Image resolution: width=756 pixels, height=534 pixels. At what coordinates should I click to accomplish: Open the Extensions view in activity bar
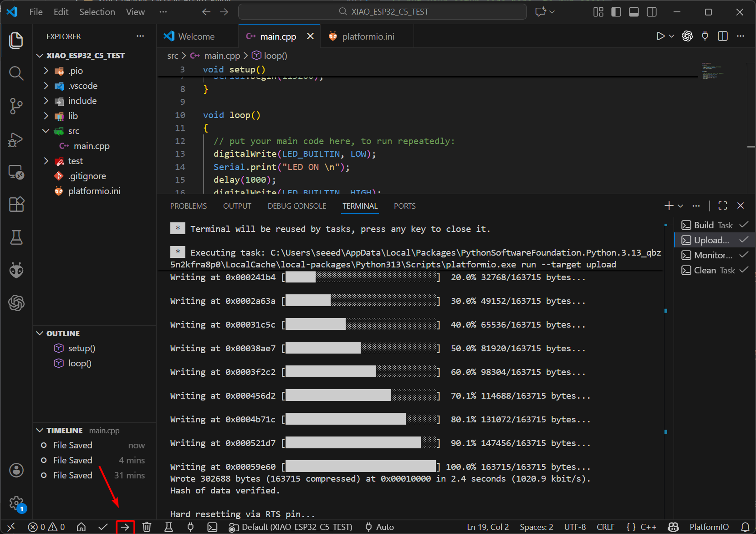point(16,205)
